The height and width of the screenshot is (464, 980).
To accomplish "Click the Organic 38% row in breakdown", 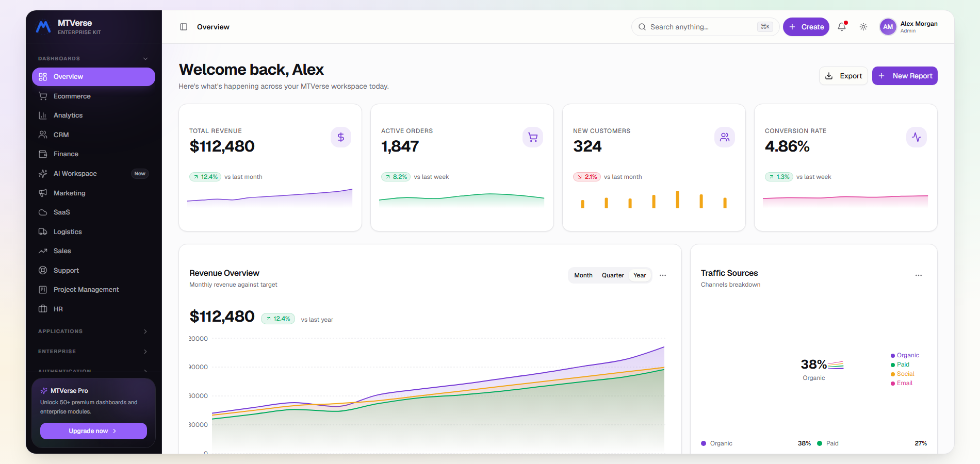I will point(756,443).
